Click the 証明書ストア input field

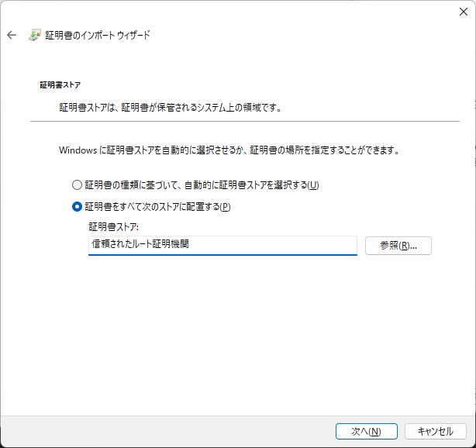[x=222, y=245]
